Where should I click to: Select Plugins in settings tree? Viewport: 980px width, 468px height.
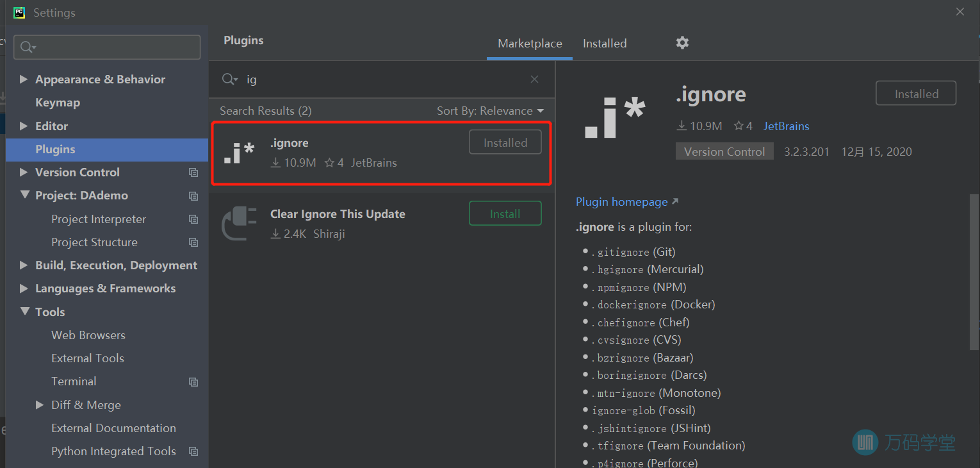107,149
